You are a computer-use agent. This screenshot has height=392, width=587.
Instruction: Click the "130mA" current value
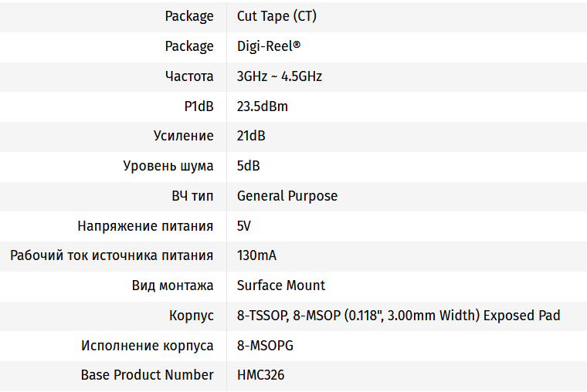pyautogui.click(x=256, y=255)
